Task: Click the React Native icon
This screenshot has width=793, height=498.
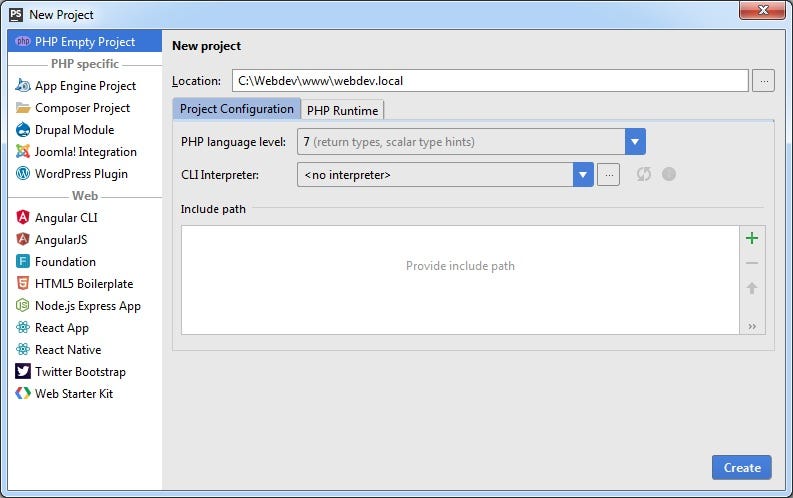Action: pyautogui.click(x=23, y=349)
